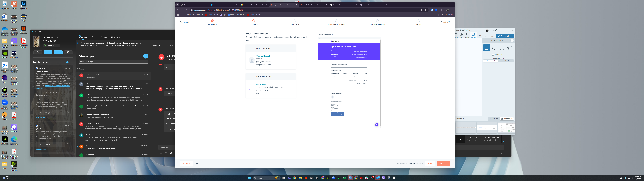Image resolution: width=644 pixels, height=181 pixels.
Task: Reload the HubSpot page
Action: pyautogui.click(x=187, y=10)
